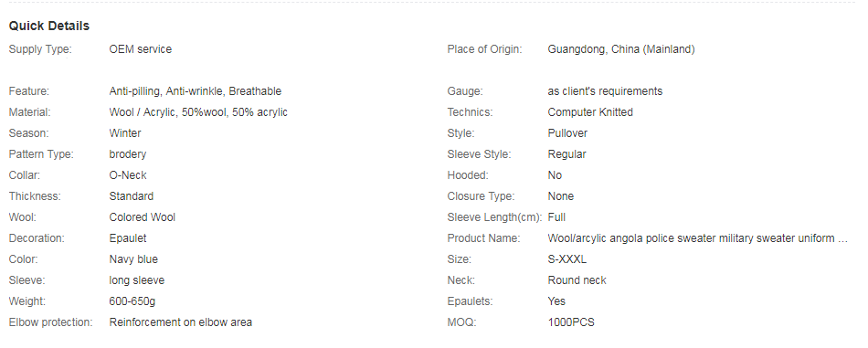Click the truncated Product Name value text
The width and height of the screenshot is (868, 348).
tap(697, 238)
